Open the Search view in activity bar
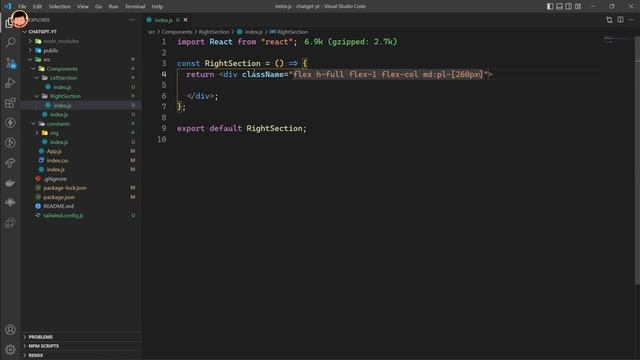The width and height of the screenshot is (640, 360). (x=11, y=42)
